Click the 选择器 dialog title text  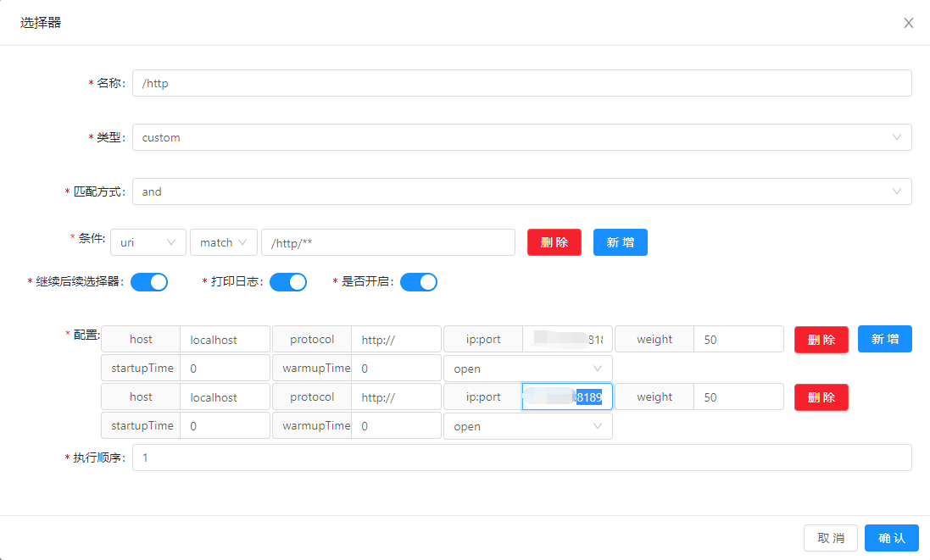pos(41,23)
